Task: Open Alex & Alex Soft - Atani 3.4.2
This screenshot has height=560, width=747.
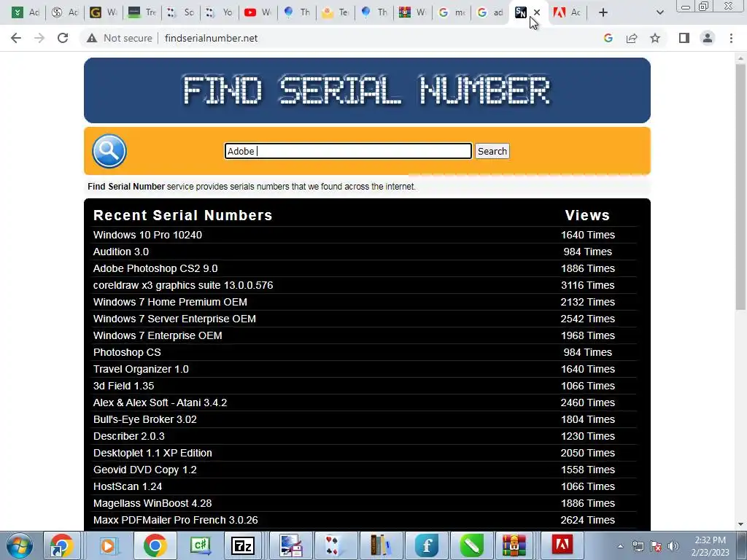Action: click(x=160, y=402)
